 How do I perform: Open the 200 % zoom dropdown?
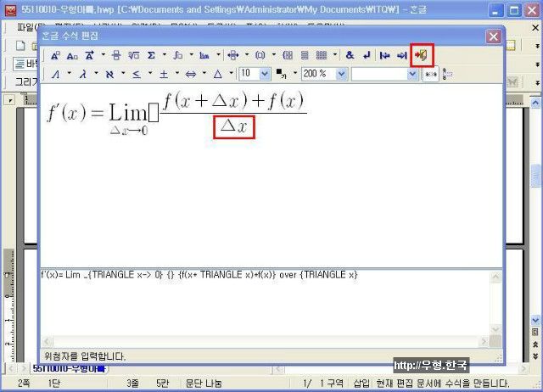point(341,74)
